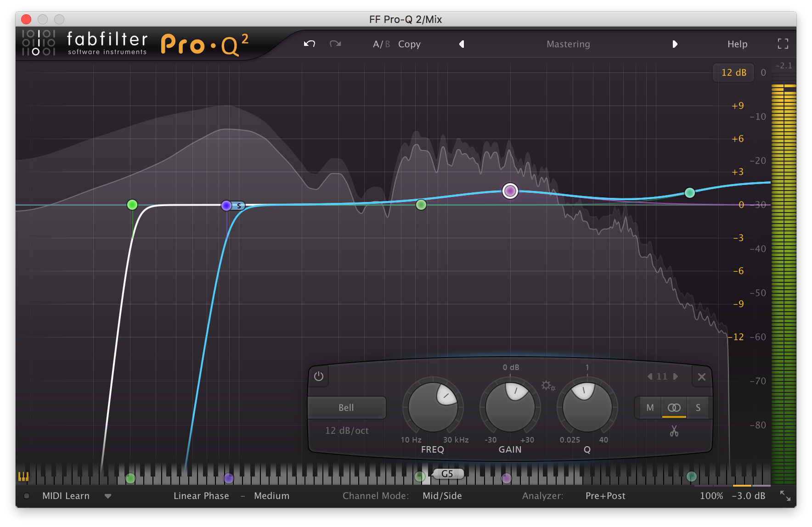Change the Medium phase resolution setting
This screenshot has height=527, width=812.
click(x=271, y=496)
